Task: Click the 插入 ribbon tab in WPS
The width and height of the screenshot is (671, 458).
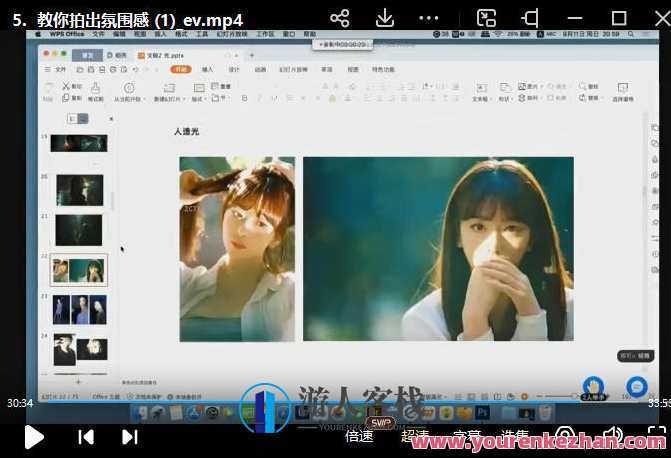Action: pyautogui.click(x=207, y=70)
